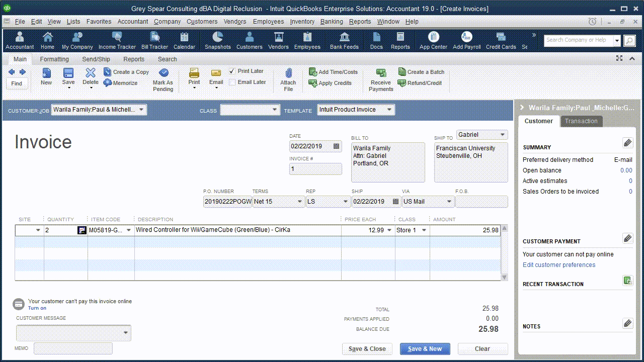Image resolution: width=644 pixels, height=362 pixels.
Task: Click Save & Close button
Action: pyautogui.click(x=367, y=349)
